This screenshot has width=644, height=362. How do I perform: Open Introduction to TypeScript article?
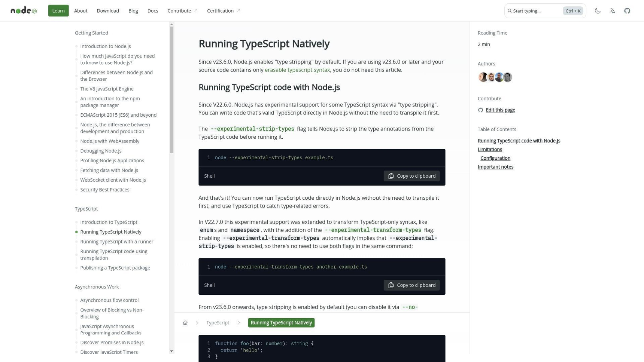tap(109, 222)
